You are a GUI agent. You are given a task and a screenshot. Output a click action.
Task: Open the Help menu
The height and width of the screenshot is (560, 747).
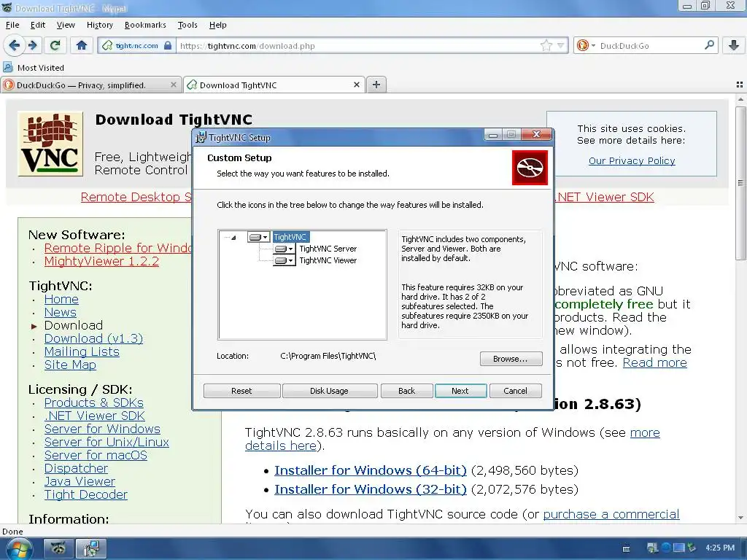click(217, 25)
